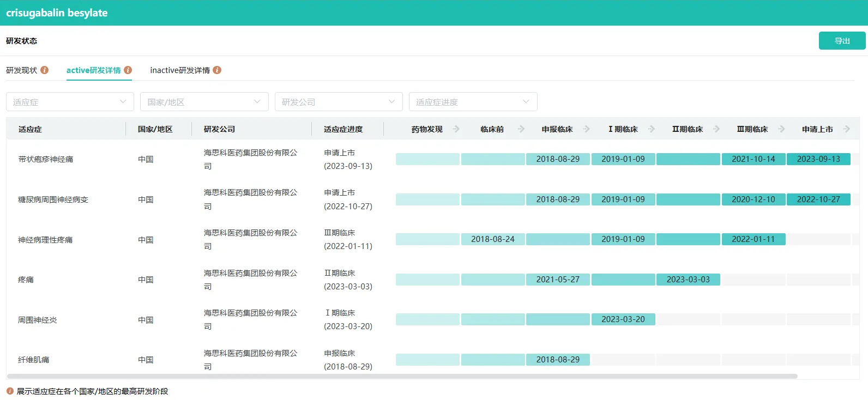Expand the 研发公司 filter dropdown
Image resolution: width=868 pixels, height=400 pixels.
[x=338, y=102]
